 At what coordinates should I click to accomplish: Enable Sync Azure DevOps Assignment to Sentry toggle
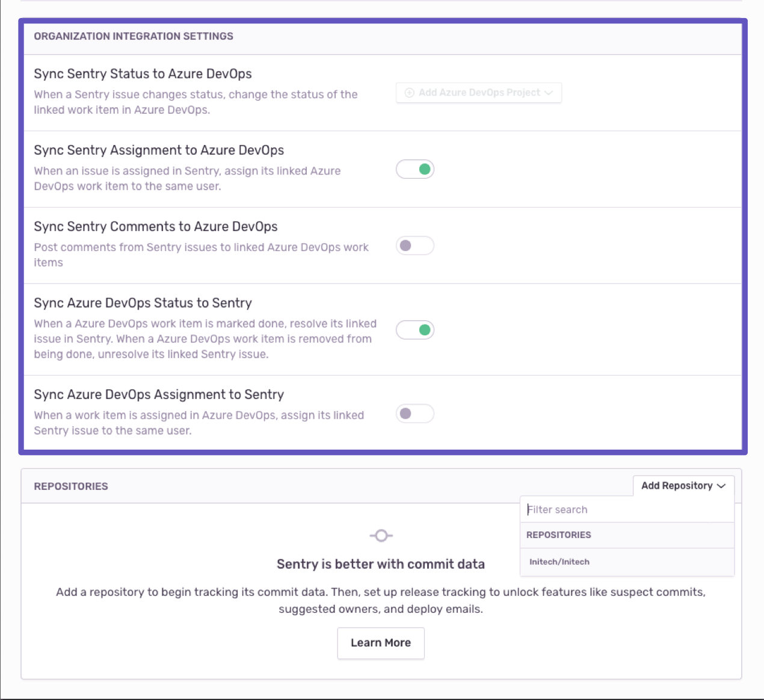[x=415, y=413]
